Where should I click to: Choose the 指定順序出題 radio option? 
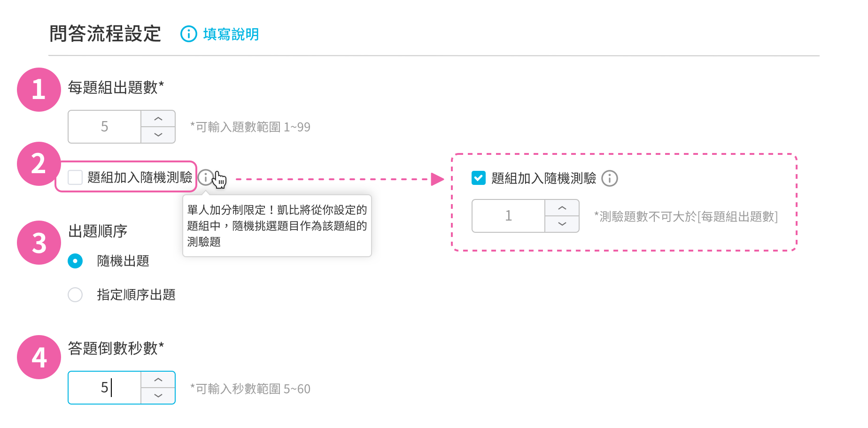(75, 295)
